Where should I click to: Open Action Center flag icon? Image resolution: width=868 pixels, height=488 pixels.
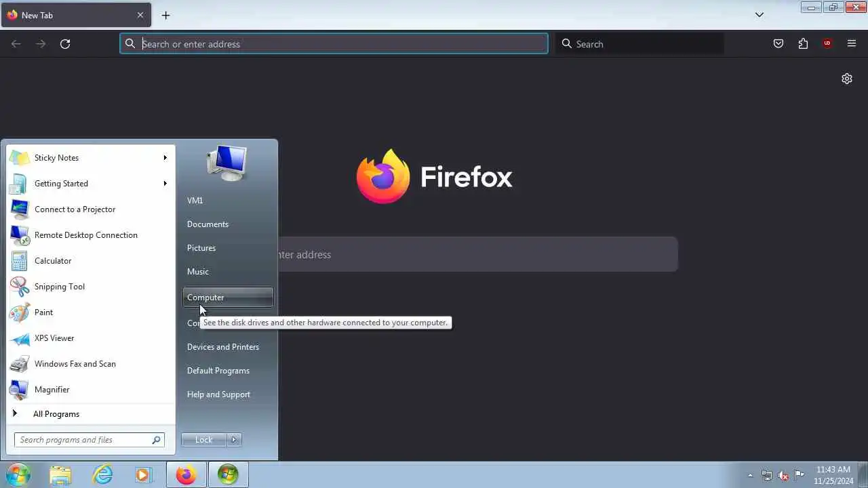click(800, 475)
